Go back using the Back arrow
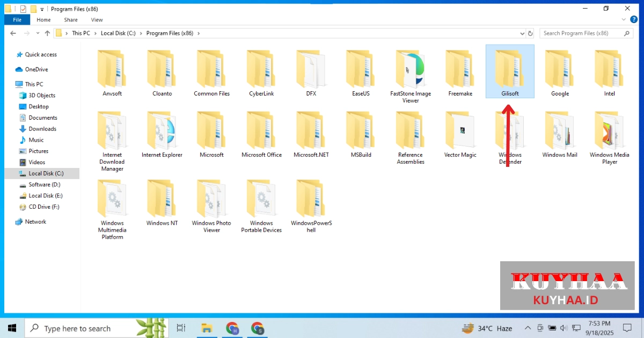Viewport: 644px width, 338px height. click(x=13, y=33)
